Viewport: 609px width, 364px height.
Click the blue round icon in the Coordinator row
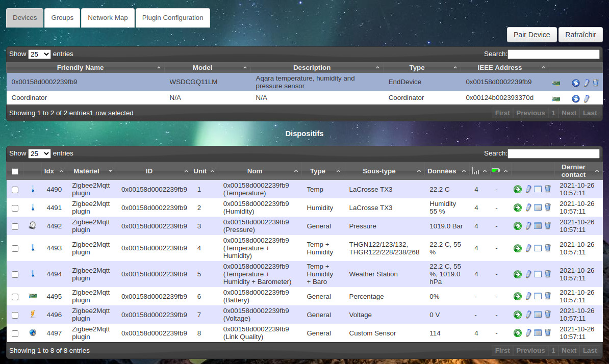[x=576, y=98]
